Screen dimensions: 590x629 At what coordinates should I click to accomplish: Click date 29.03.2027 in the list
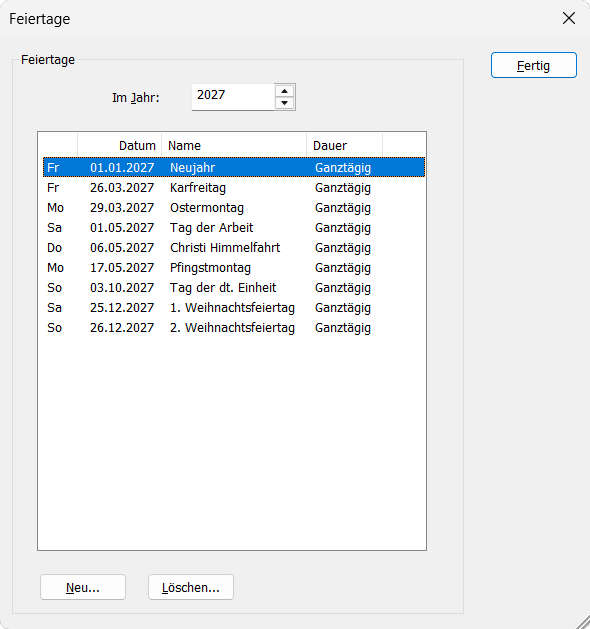[x=122, y=207]
